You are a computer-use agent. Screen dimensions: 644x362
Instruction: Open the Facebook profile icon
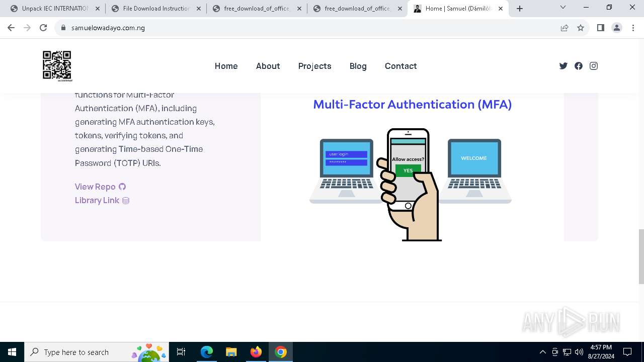tap(579, 66)
